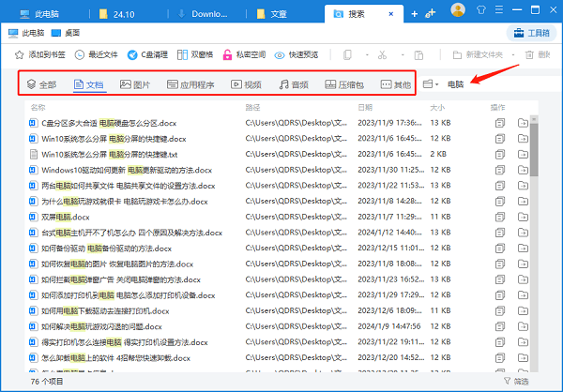Switch to the Downlo... tab
The width and height of the screenshot is (563, 392).
click(x=204, y=14)
